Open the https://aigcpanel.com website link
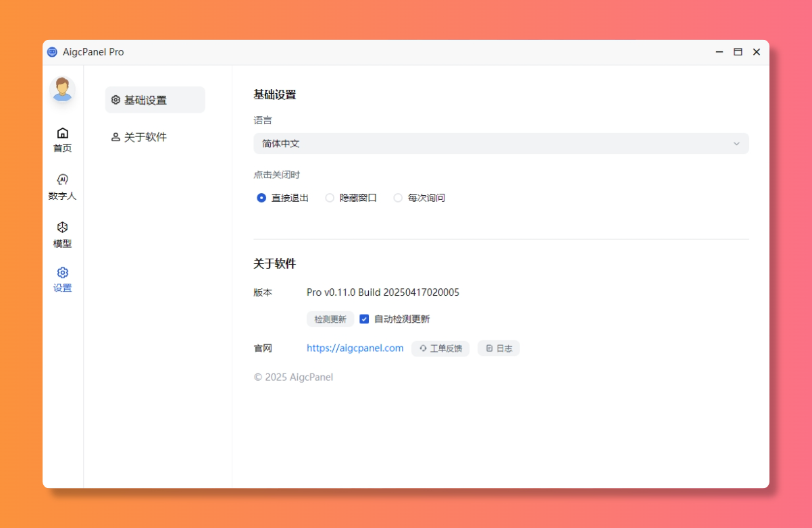The width and height of the screenshot is (812, 528). (x=355, y=348)
